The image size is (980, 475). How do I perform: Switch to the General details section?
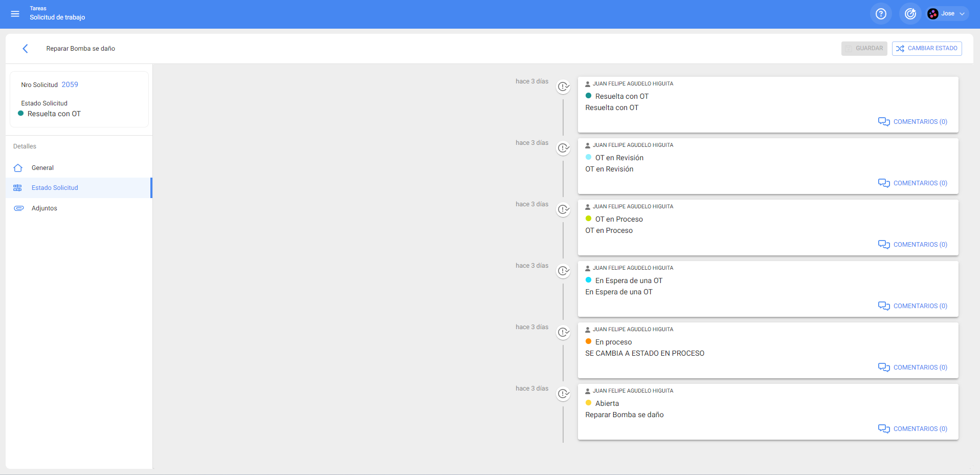tap(42, 168)
